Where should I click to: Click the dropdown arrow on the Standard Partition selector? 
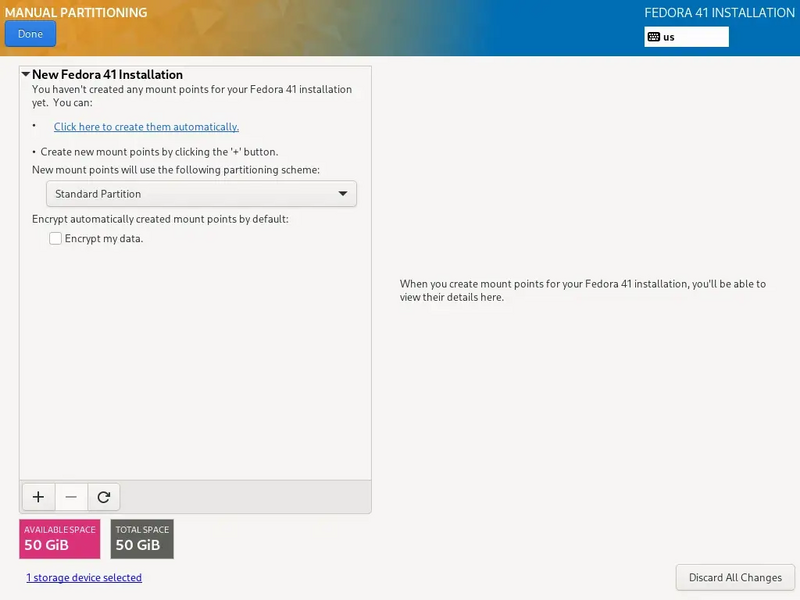click(x=344, y=193)
